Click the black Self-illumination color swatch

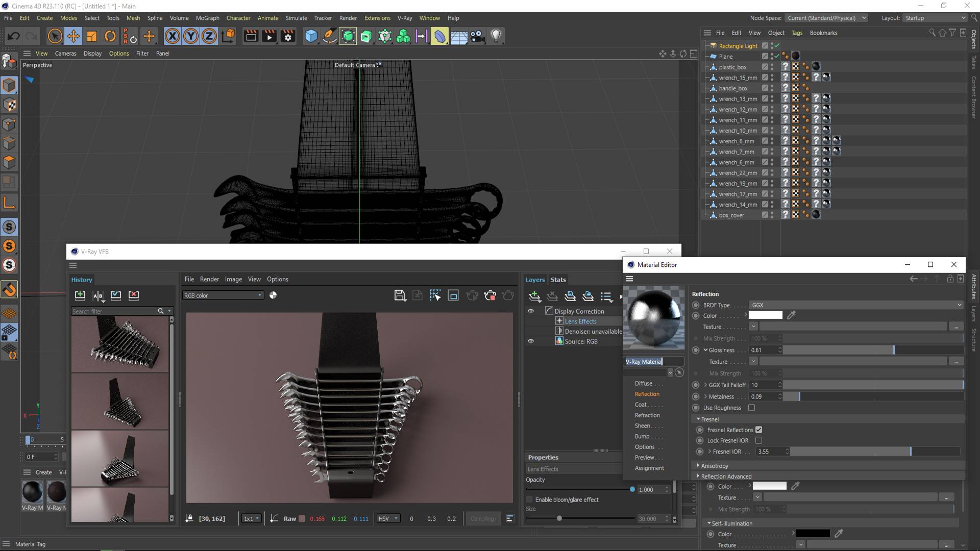(x=813, y=534)
